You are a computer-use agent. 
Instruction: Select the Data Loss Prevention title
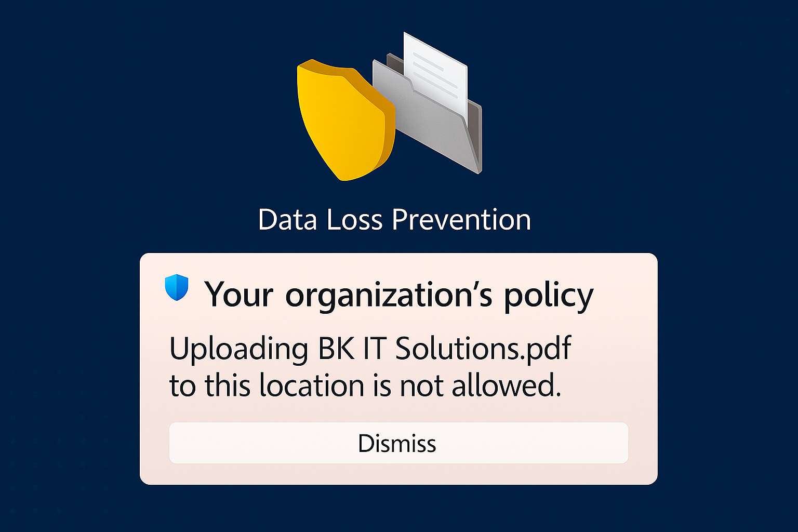point(394,220)
